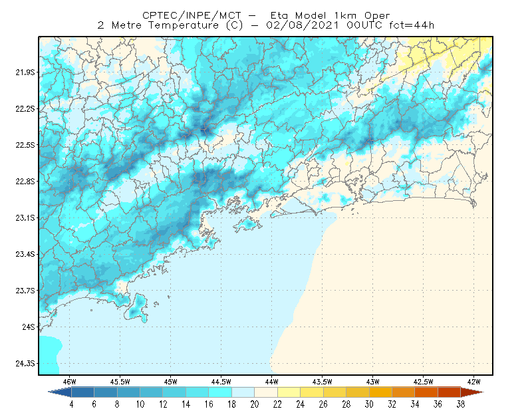The height and width of the screenshot is (411, 532).
Task: Pick the legend swatch between 12 and 14
Action: [x=174, y=392]
